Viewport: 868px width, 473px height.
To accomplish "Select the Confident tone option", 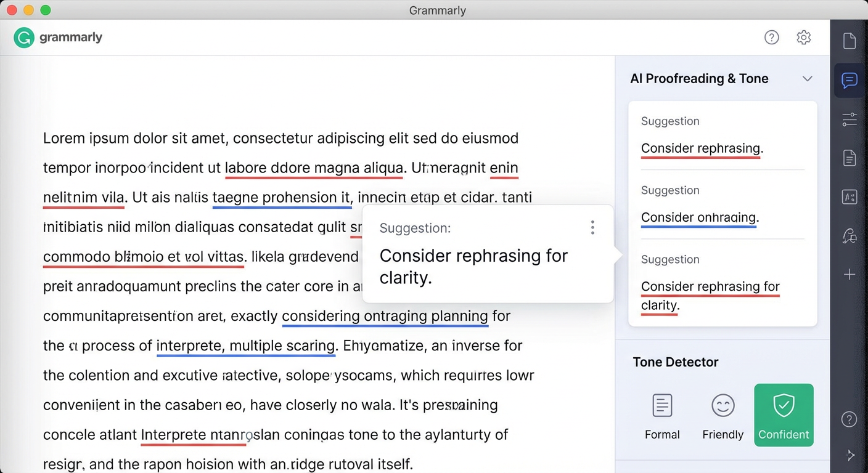I will (x=784, y=415).
